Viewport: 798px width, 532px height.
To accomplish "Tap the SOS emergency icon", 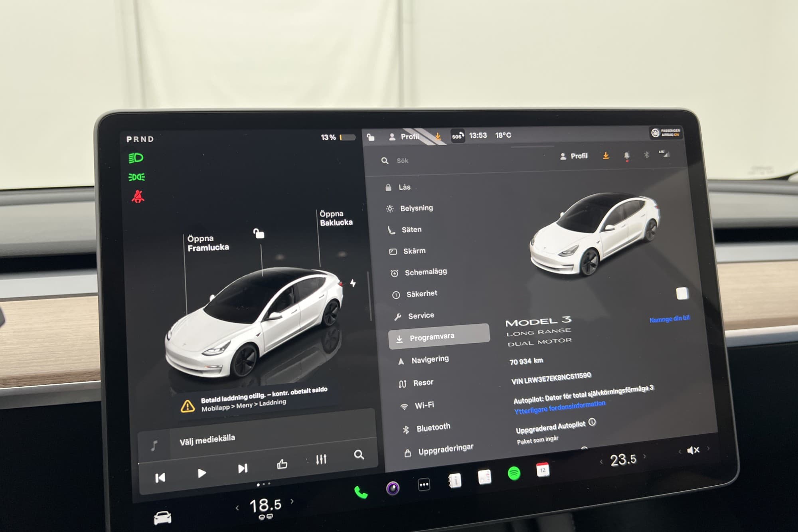I will point(457,136).
